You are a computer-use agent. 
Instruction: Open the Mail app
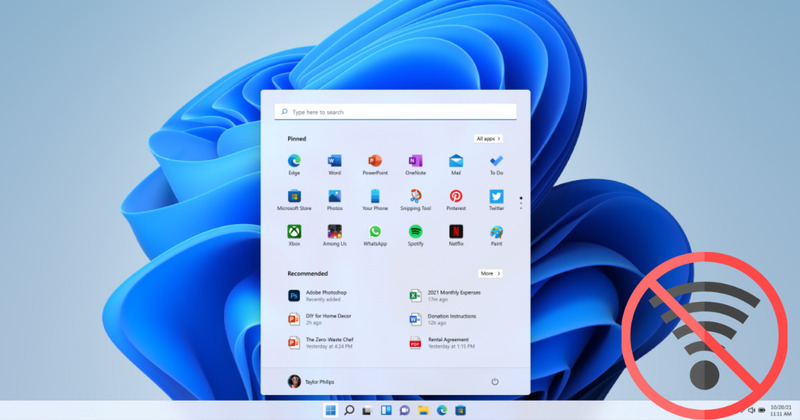tap(456, 165)
